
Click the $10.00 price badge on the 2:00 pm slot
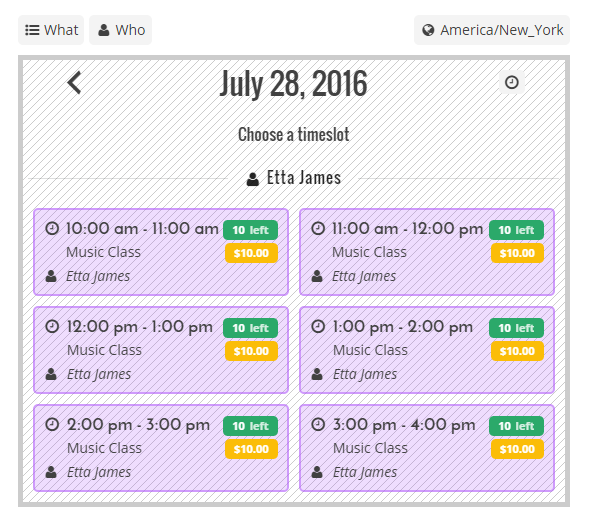point(251,449)
